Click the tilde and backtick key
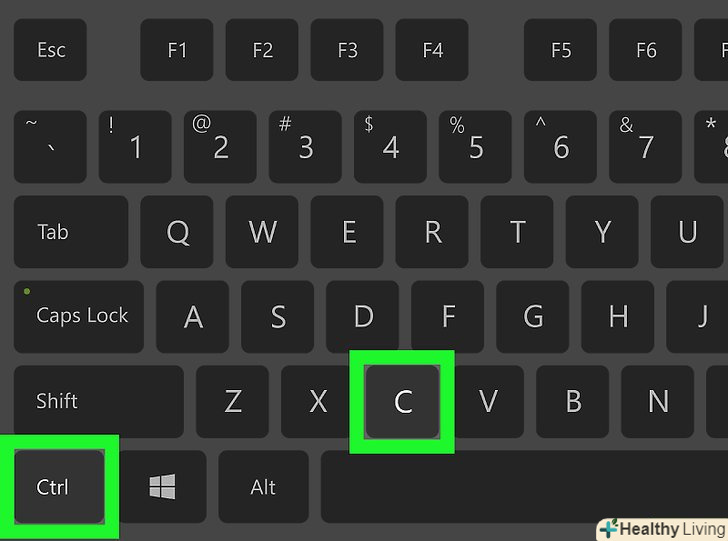728x541 pixels. click(50, 147)
